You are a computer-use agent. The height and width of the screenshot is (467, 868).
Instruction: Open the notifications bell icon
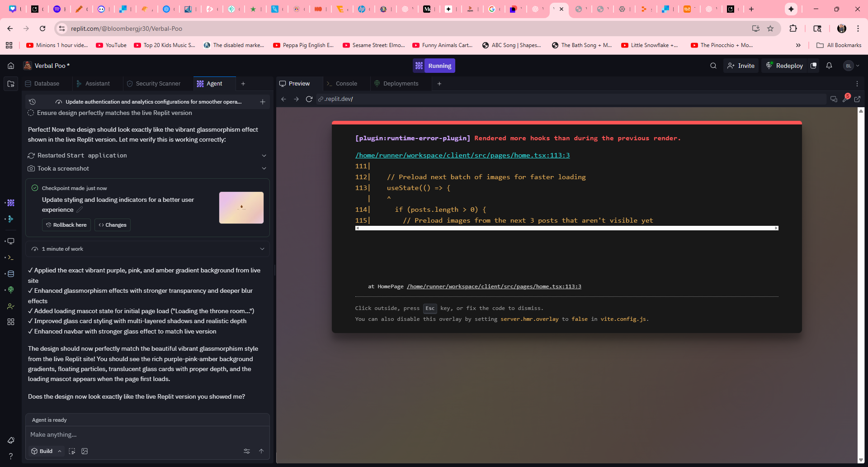[x=829, y=66]
